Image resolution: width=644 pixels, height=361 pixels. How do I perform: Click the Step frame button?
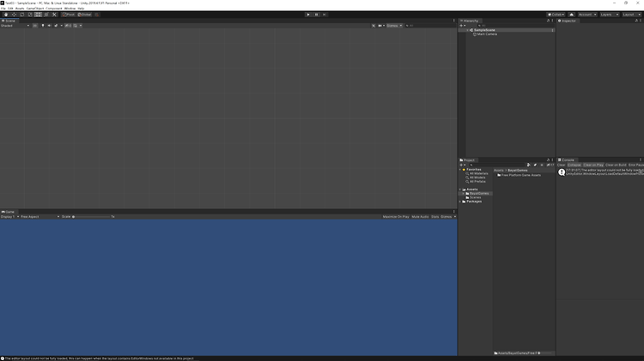pyautogui.click(x=324, y=15)
